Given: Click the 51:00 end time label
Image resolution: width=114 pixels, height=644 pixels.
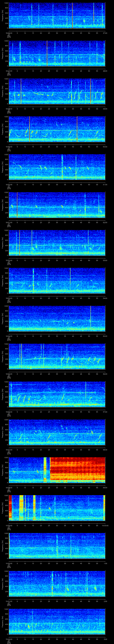Looking at the screenshot, I should 105,184.
